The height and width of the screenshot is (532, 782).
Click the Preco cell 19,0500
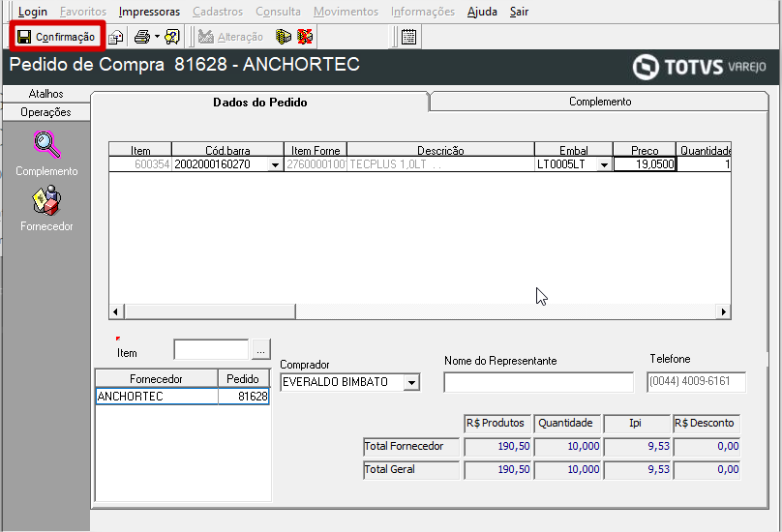[x=645, y=164]
